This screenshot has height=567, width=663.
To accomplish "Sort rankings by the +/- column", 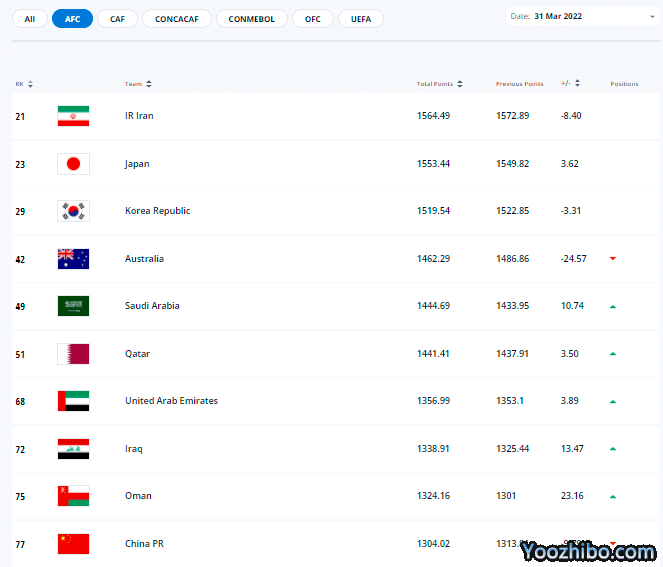I will 577,84.
